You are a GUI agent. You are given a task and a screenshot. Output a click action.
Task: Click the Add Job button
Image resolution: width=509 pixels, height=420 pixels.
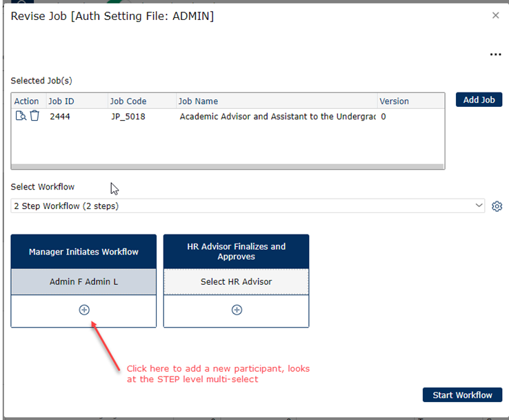479,100
